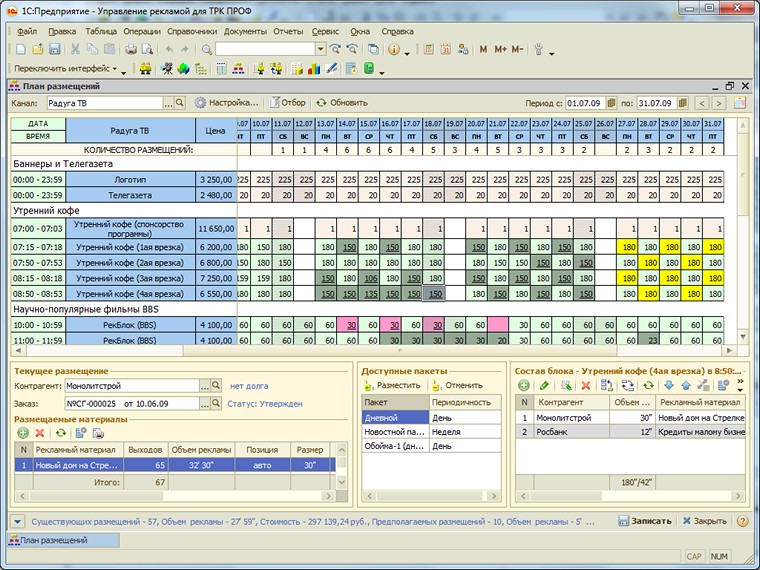The height and width of the screenshot is (570, 760).
Task: Open the Документы menu
Action: [x=245, y=31]
